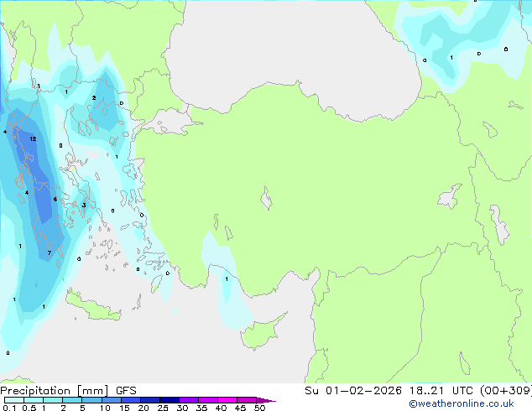
Task: Click the '20' legend scale label
Action: [143, 408]
